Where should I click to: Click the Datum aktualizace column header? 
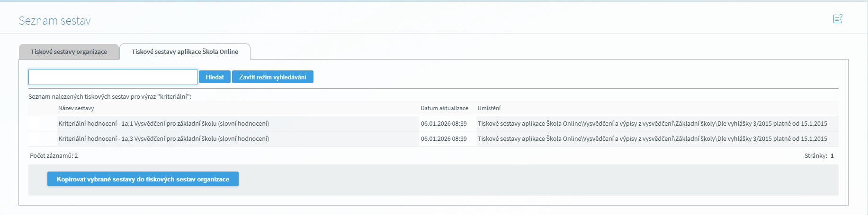point(444,108)
